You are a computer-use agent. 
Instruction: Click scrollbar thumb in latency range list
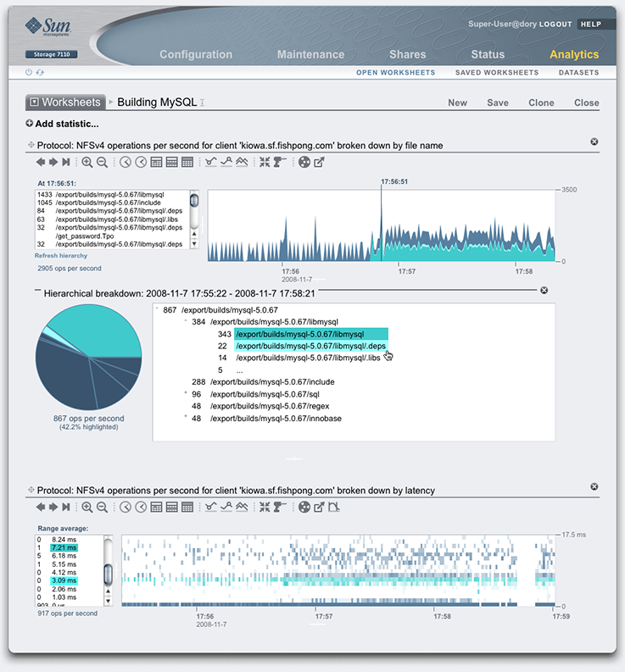(108, 574)
